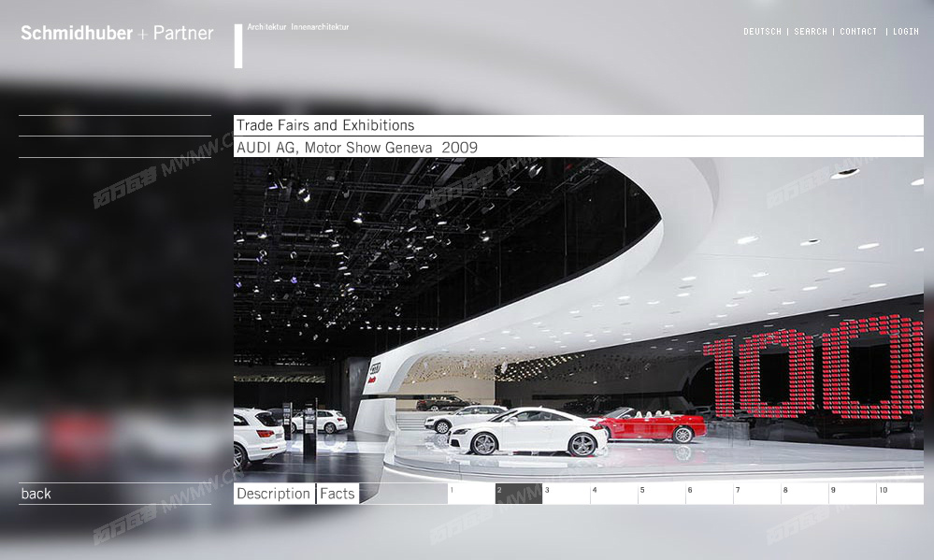The height and width of the screenshot is (560, 934).
Task: Select image page 10
Action: [x=900, y=494]
